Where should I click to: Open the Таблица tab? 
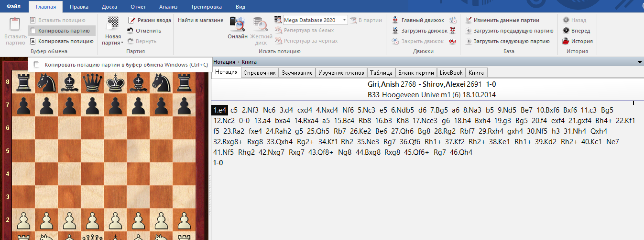(381, 73)
